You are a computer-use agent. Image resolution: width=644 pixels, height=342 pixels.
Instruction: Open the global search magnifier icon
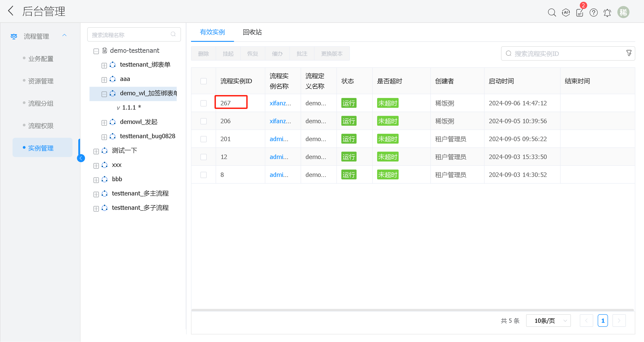(552, 12)
